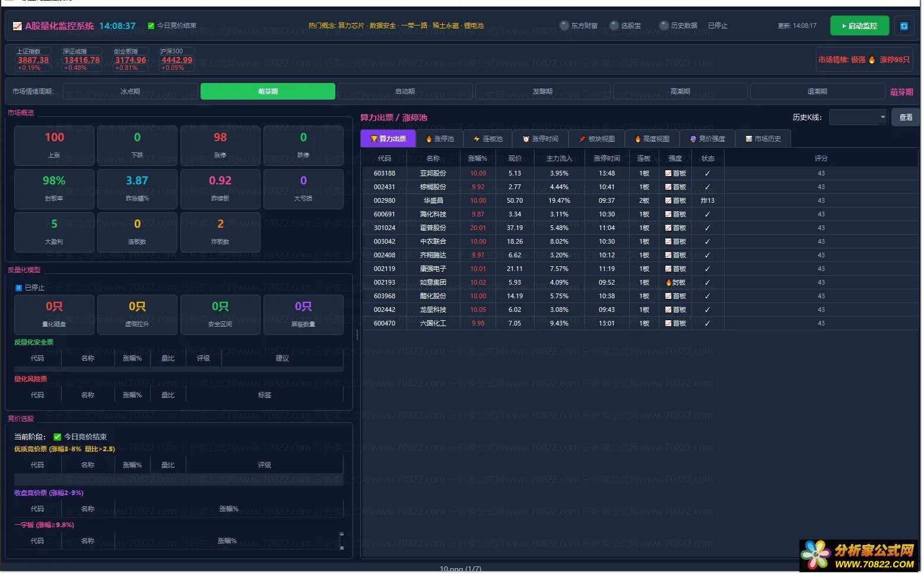The width and height of the screenshot is (924, 574).
Task: Open the 高度视图 tab
Action: click(x=652, y=139)
